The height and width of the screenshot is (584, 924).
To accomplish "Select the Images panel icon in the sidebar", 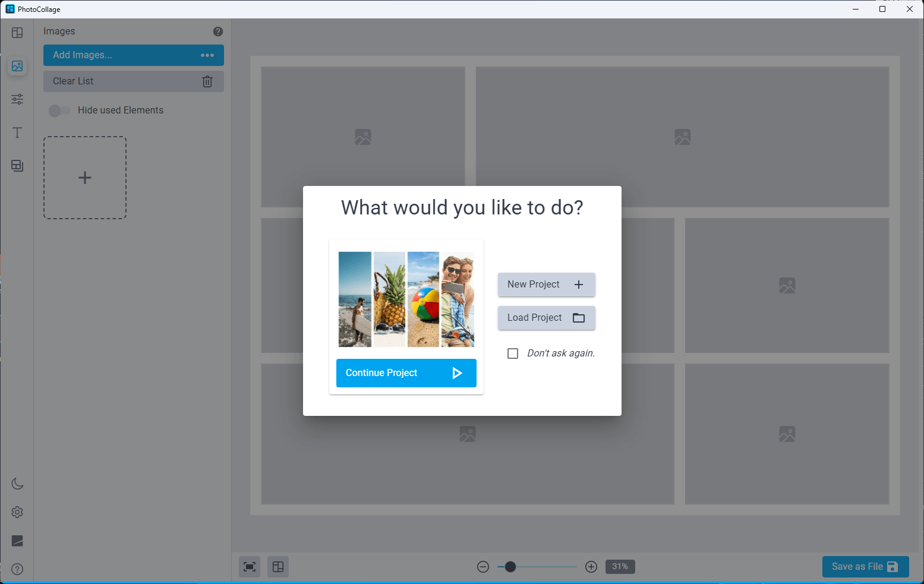I will (x=17, y=66).
